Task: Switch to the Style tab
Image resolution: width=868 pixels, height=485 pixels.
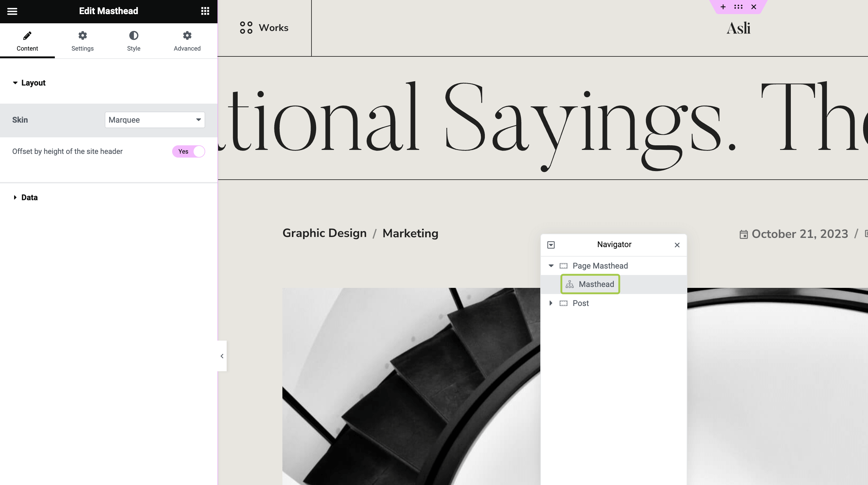Action: click(x=134, y=41)
